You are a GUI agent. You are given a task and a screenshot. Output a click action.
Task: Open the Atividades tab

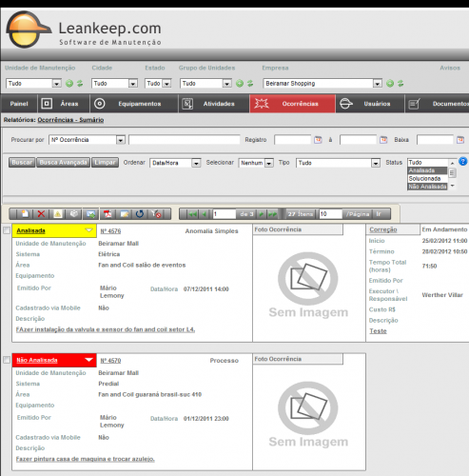click(x=214, y=104)
